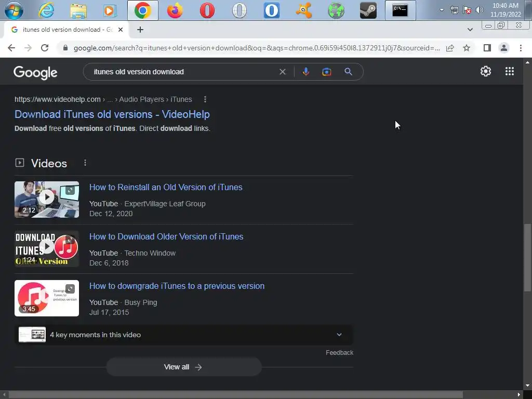Open the silver Opera icon on taskbar
The height and width of the screenshot is (399, 532).
tap(239, 10)
